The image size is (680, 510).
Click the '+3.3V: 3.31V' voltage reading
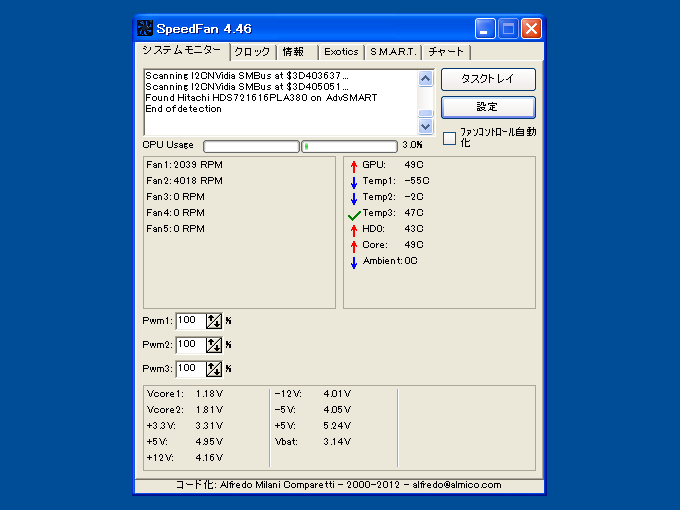tap(185, 426)
